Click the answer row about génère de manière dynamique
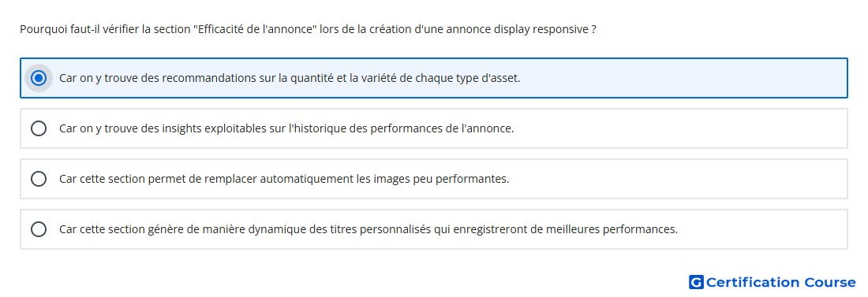The image size is (868, 297). [434, 229]
